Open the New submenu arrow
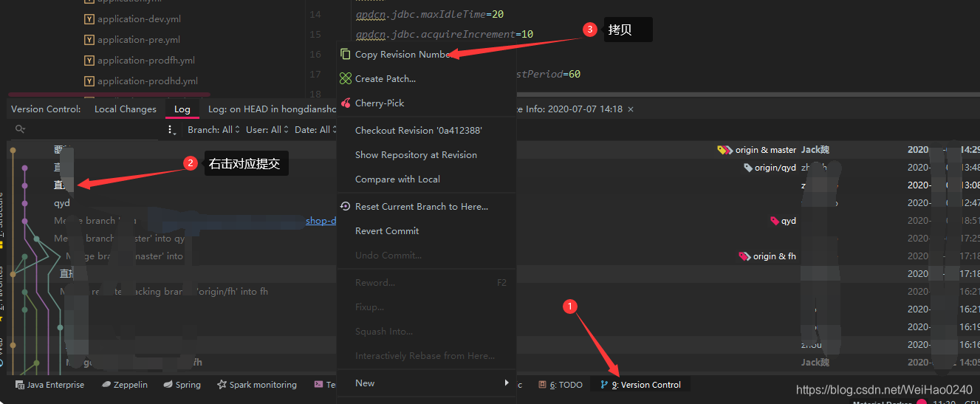The height and width of the screenshot is (404, 980). click(507, 383)
